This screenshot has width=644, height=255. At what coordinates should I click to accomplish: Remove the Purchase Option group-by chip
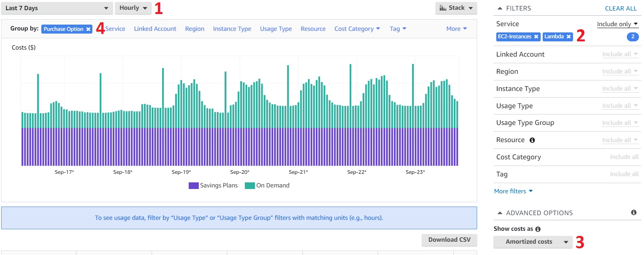click(x=88, y=29)
